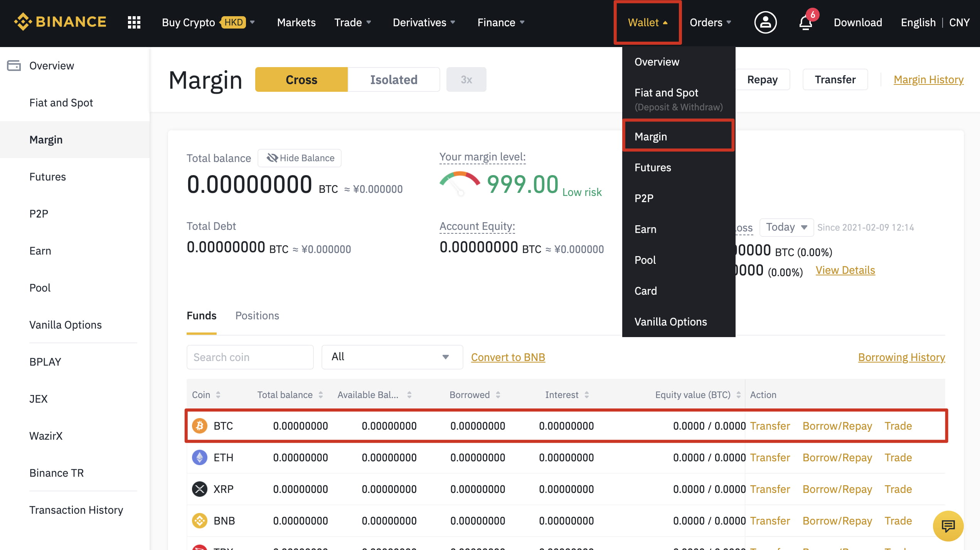Viewport: 980px width, 550px height.
Task: Switch to Isolated margin mode
Action: 394,79
